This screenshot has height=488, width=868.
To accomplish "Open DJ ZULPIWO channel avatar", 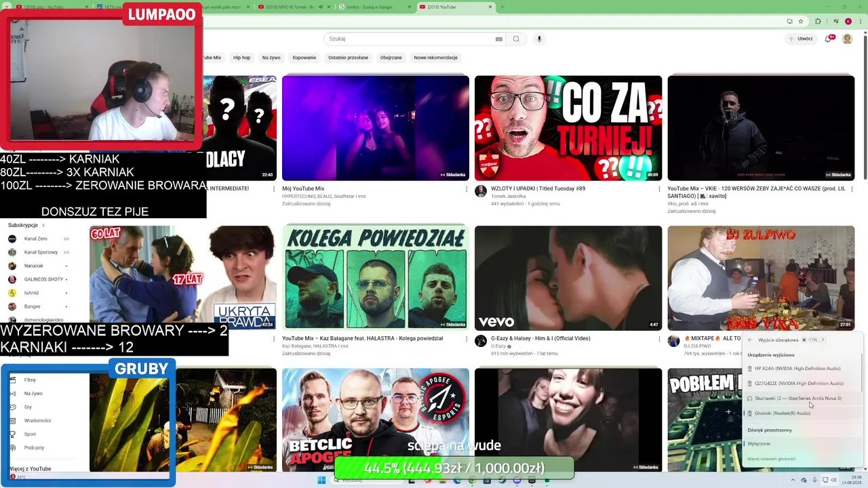I will click(673, 341).
